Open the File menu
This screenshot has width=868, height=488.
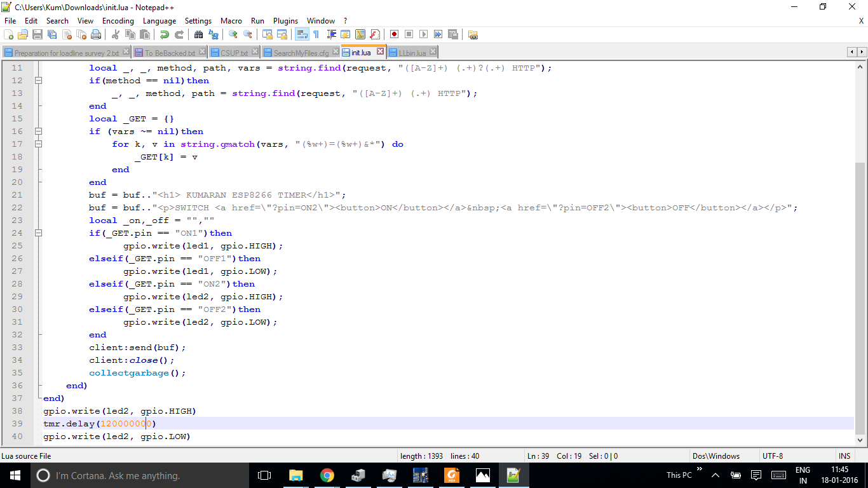click(x=10, y=21)
